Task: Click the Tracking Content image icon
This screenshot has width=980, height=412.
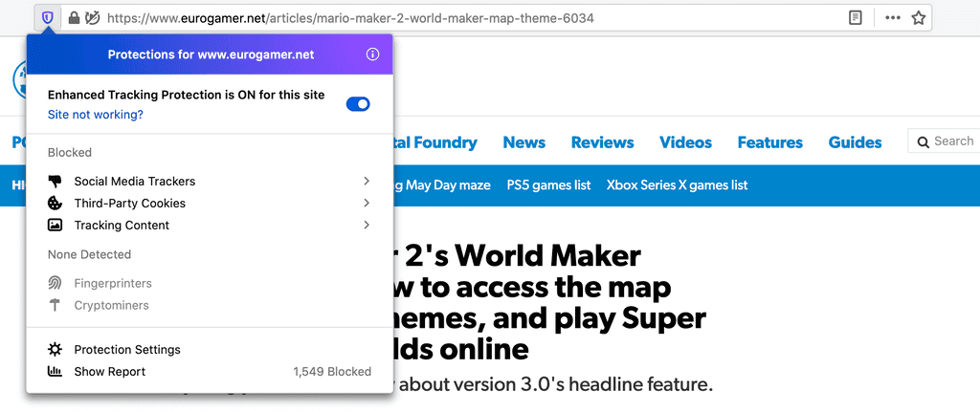Action: [x=55, y=225]
